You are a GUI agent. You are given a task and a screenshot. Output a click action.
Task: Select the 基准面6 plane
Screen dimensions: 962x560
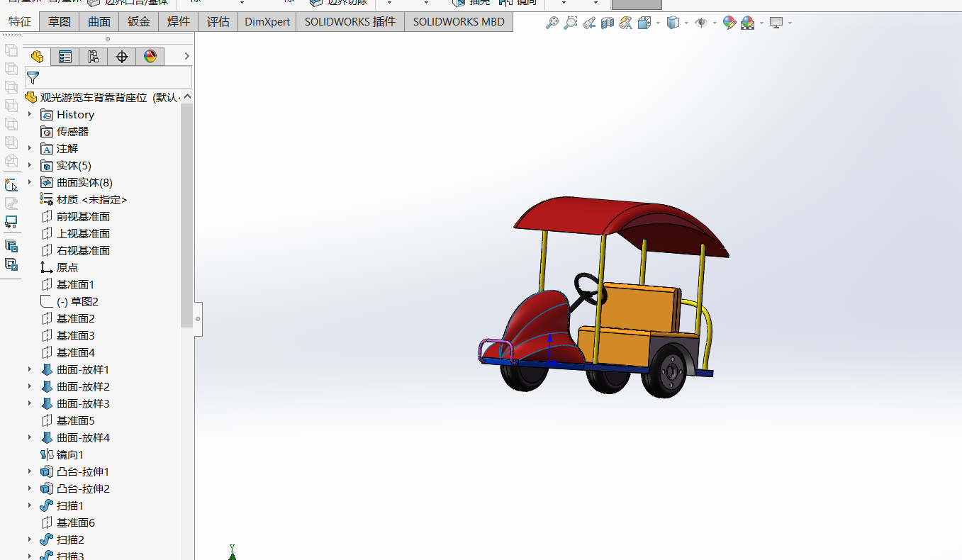(67, 522)
